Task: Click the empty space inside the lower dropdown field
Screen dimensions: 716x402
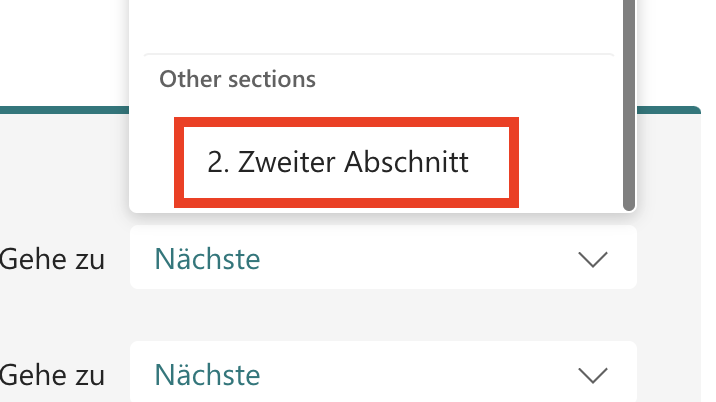Action: tap(420, 375)
